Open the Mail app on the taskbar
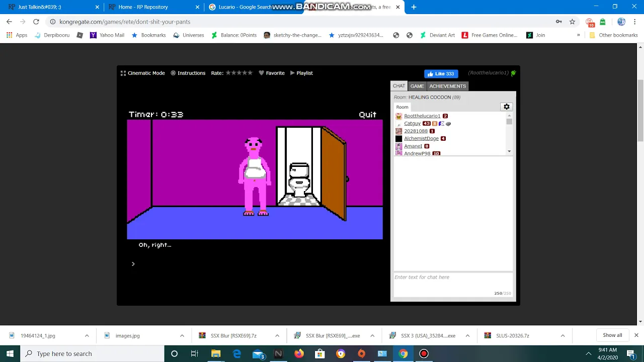Screen dimensions: 644x362 tap(258, 354)
